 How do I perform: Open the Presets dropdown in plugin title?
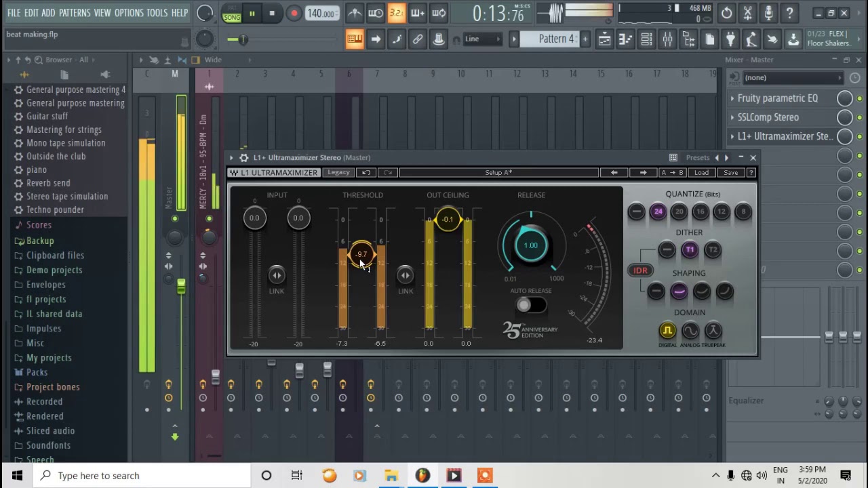point(698,158)
